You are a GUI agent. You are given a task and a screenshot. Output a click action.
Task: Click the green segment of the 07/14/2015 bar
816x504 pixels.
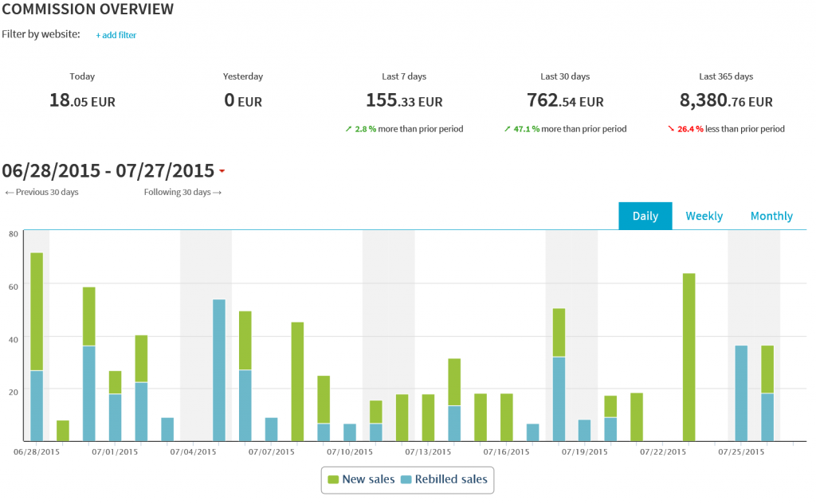coord(454,382)
